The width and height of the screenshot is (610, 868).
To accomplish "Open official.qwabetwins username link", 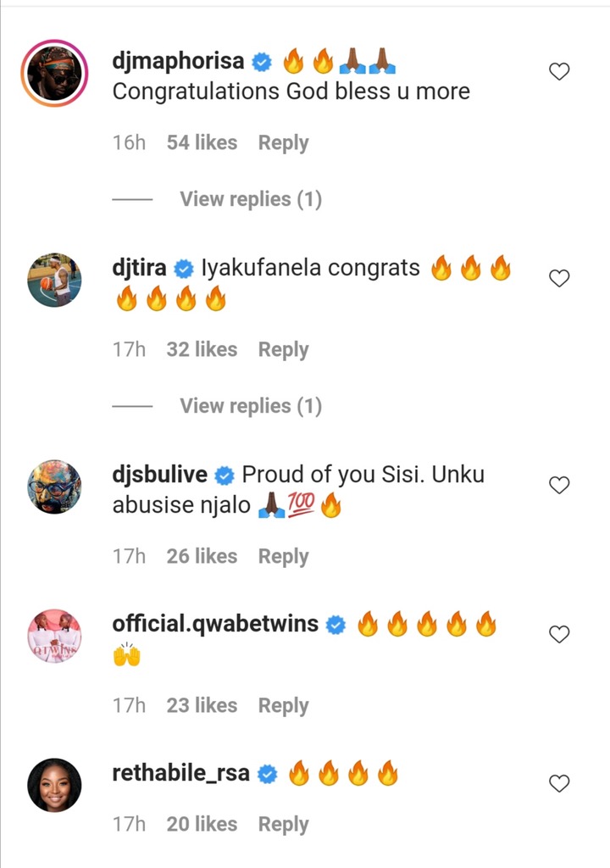I will (x=215, y=624).
